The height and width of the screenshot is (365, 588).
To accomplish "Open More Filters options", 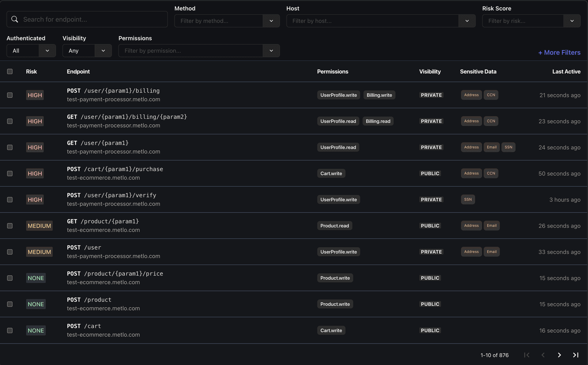I will [x=559, y=52].
